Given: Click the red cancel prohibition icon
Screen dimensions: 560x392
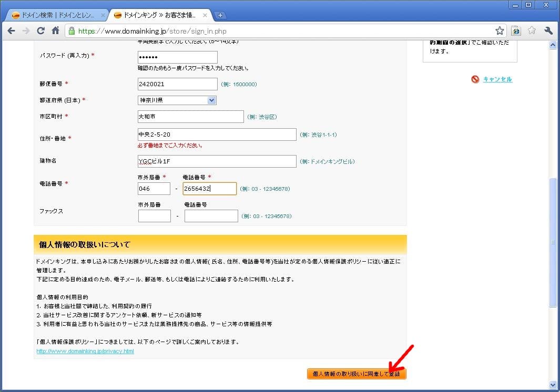Looking at the screenshot, I should coord(475,79).
